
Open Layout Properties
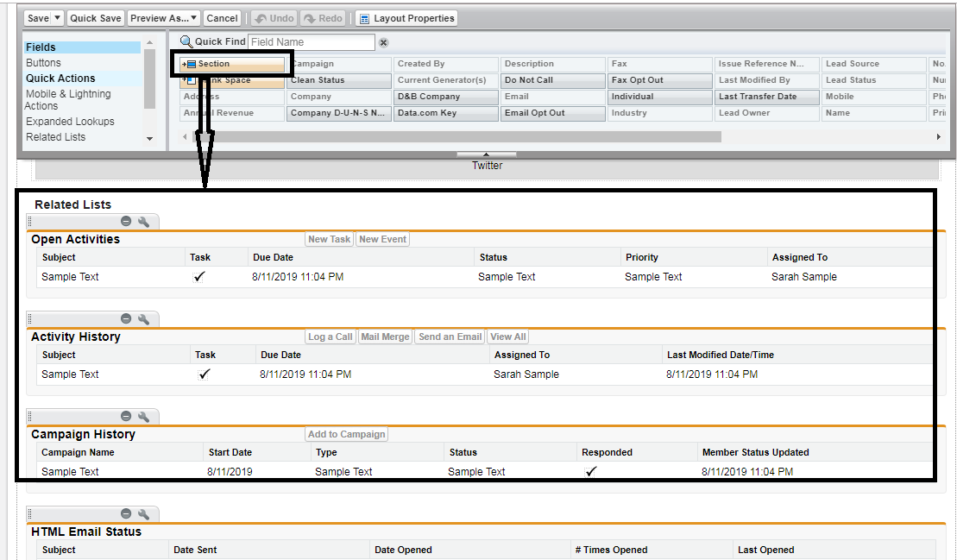tap(406, 18)
